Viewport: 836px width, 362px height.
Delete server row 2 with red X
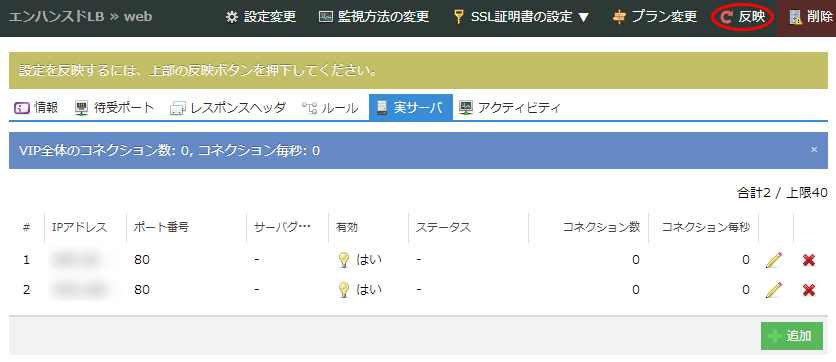point(809,290)
